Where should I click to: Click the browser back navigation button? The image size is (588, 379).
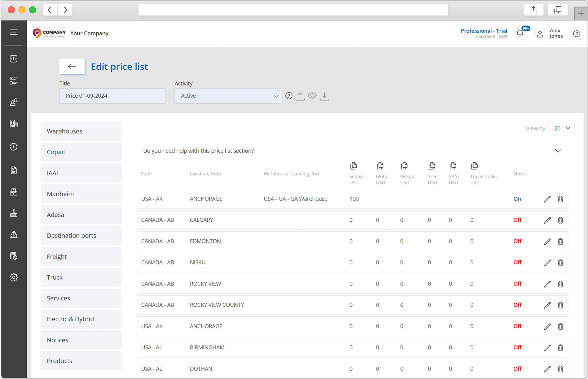tap(50, 10)
